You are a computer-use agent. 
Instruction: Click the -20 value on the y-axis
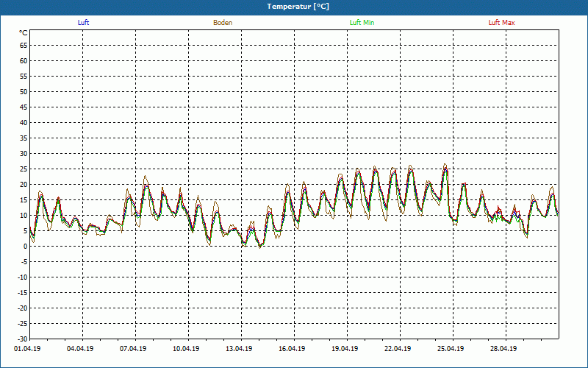pos(22,308)
